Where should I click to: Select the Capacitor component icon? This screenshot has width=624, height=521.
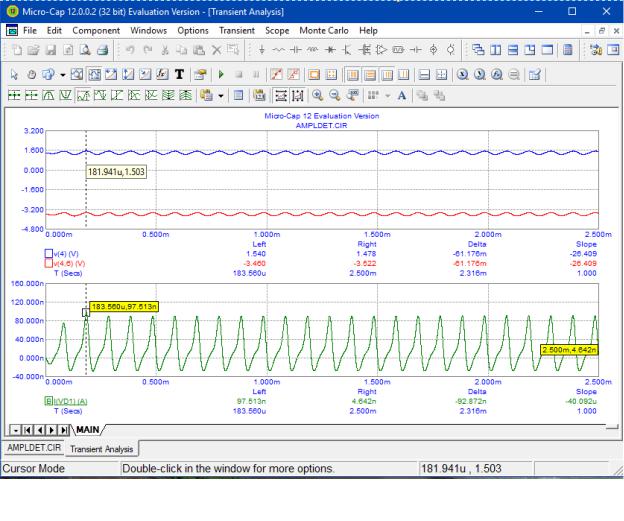tap(296, 50)
